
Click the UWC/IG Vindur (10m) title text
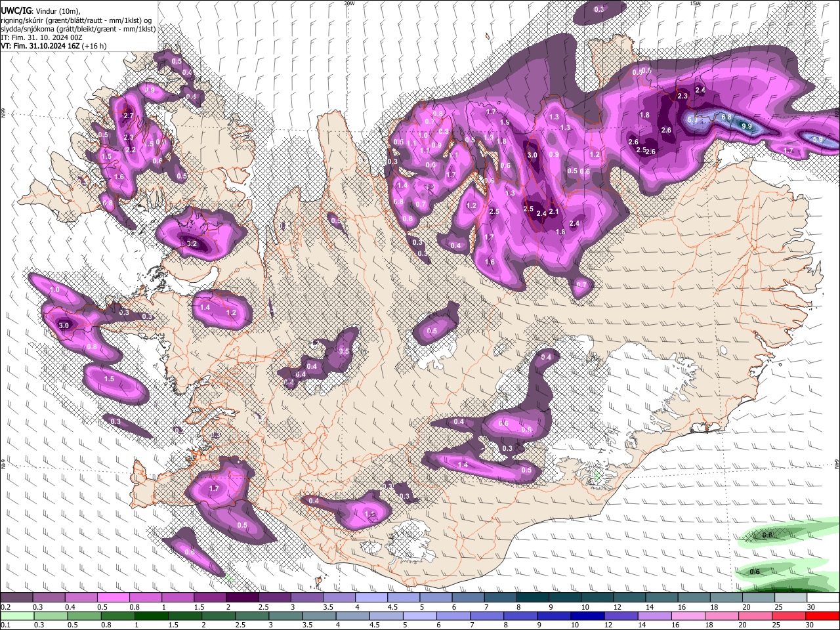pos(39,11)
